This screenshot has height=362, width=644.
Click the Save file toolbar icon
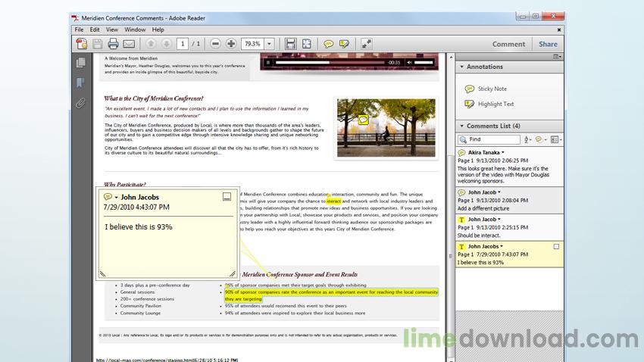click(97, 44)
